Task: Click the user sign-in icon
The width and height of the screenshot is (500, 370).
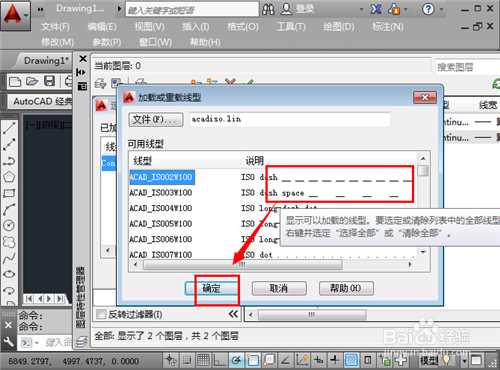Action: pos(286,9)
